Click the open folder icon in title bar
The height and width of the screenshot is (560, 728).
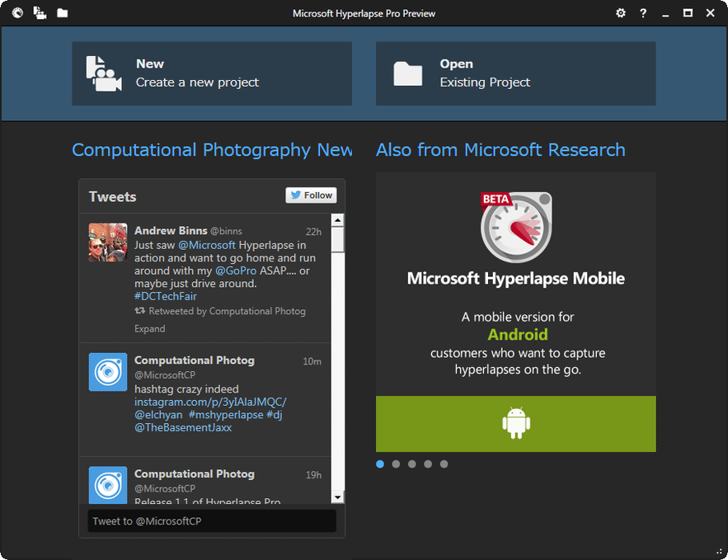point(62,13)
